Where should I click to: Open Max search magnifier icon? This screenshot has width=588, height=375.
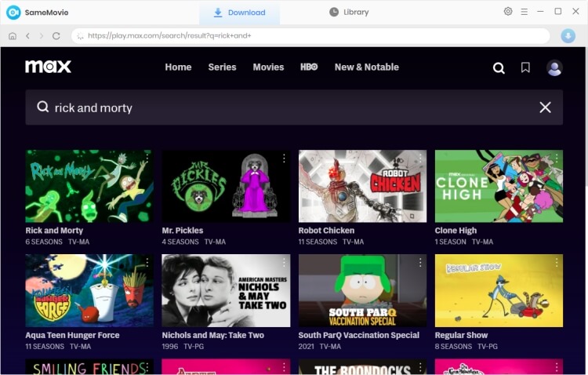[x=499, y=67]
